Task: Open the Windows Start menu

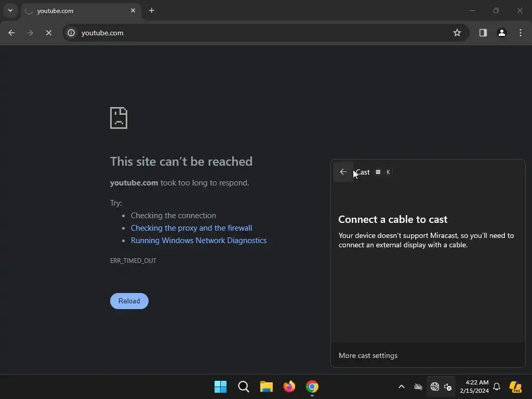Action: (x=220, y=387)
